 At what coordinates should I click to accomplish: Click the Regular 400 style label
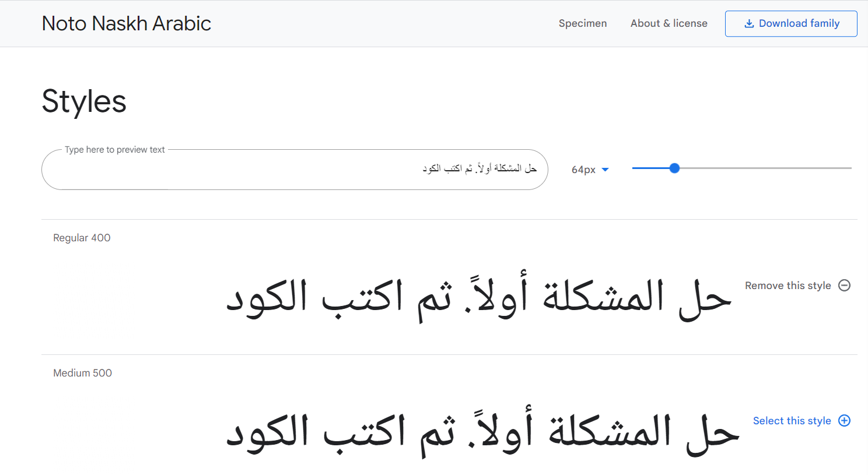pos(82,238)
